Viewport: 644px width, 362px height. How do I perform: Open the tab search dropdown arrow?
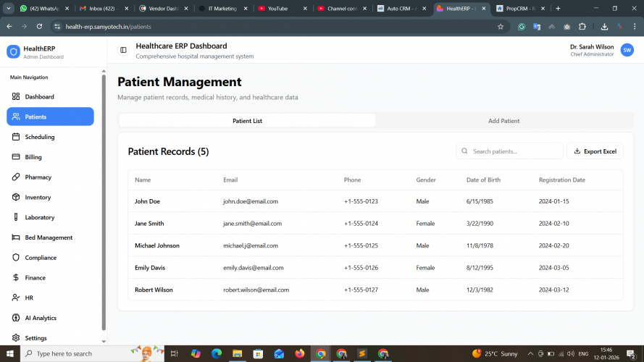tap(8, 8)
